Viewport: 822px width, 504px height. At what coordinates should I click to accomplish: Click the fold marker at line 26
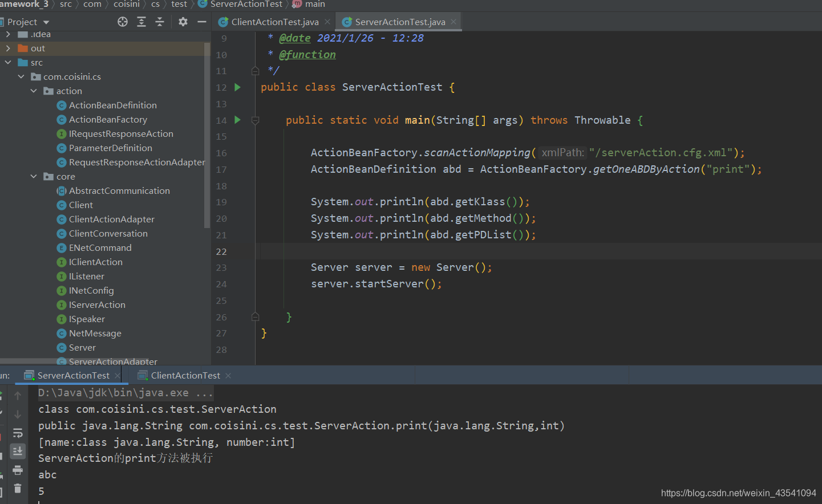tap(256, 317)
